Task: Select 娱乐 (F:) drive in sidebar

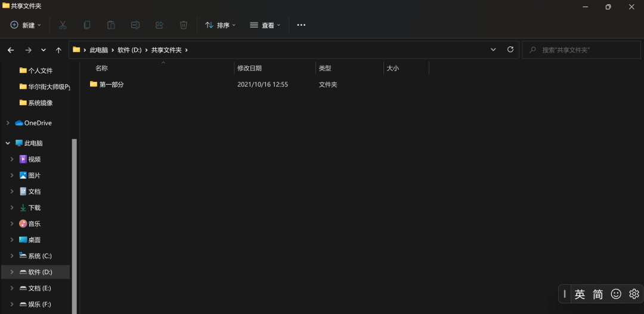Action: tap(39, 304)
